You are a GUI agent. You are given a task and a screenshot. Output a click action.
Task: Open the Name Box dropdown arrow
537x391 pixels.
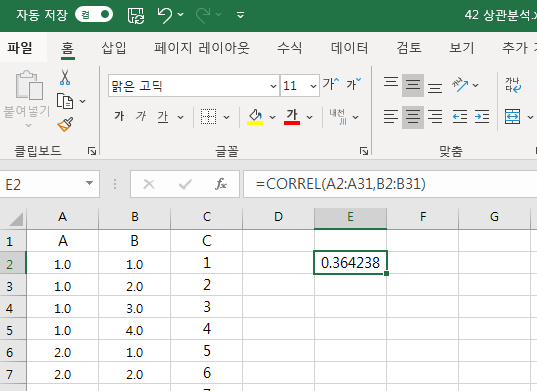[x=89, y=183]
